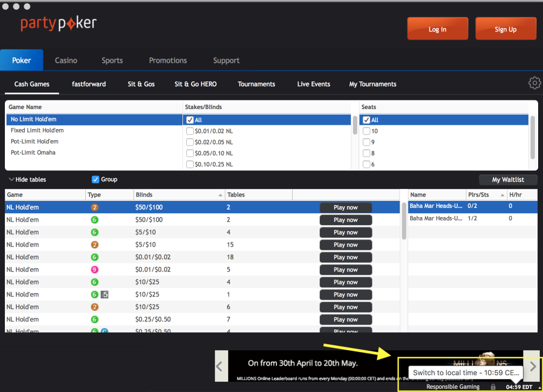
Task: Click the orange 2 badge on the $10/$25 row
Action: click(94, 307)
